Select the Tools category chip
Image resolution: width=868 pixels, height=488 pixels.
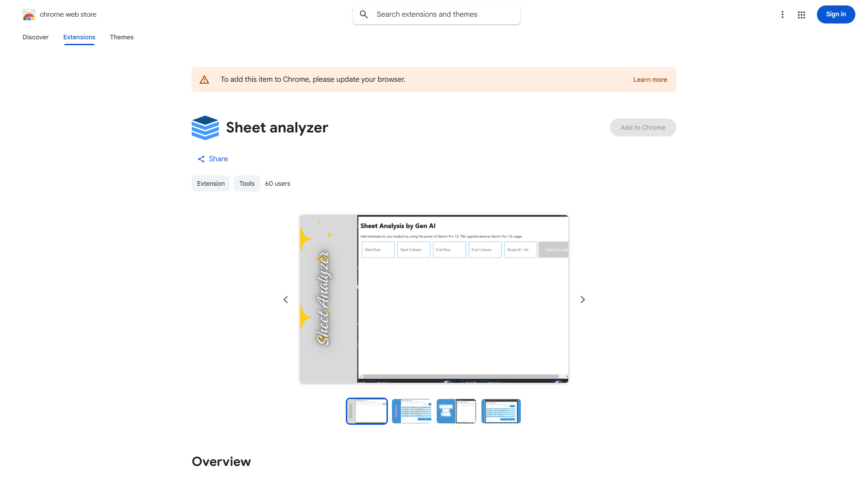click(246, 183)
